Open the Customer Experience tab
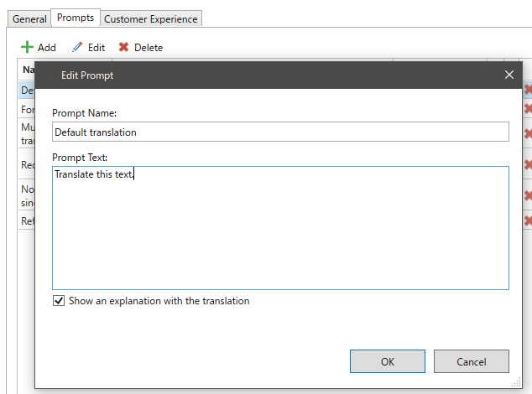Viewport: 532px width, 394px height. pyautogui.click(x=151, y=18)
